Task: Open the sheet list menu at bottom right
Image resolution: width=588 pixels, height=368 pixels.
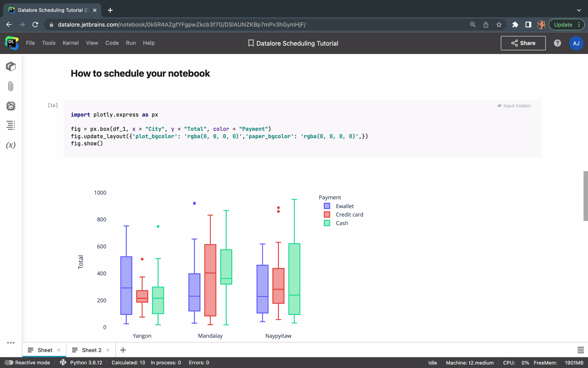Action: coord(580,350)
